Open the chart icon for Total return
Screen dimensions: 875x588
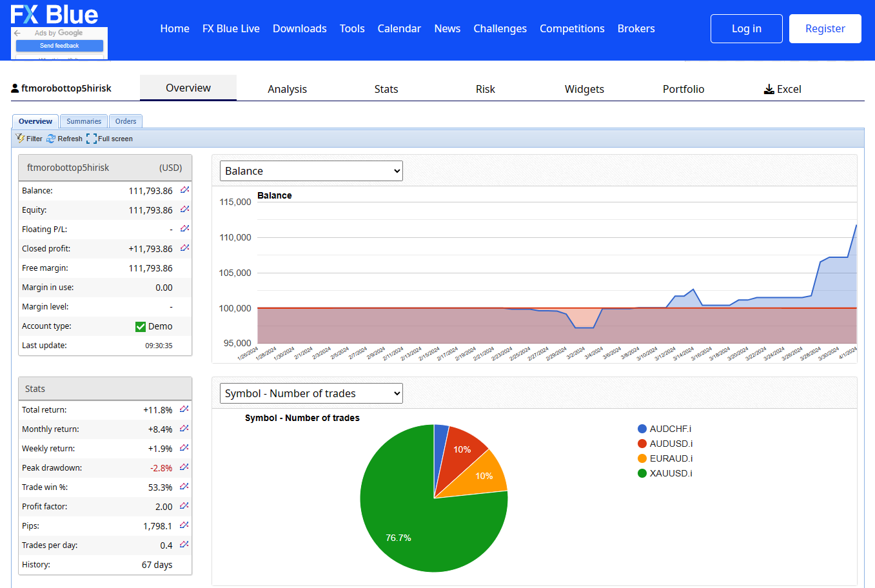click(184, 409)
